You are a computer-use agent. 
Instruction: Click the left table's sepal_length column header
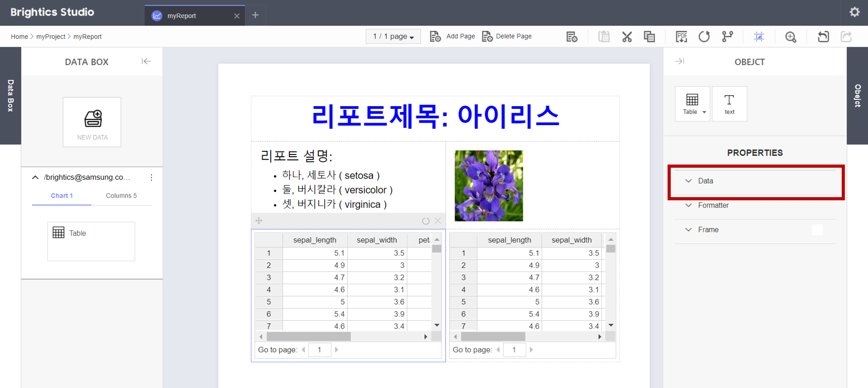[315, 240]
